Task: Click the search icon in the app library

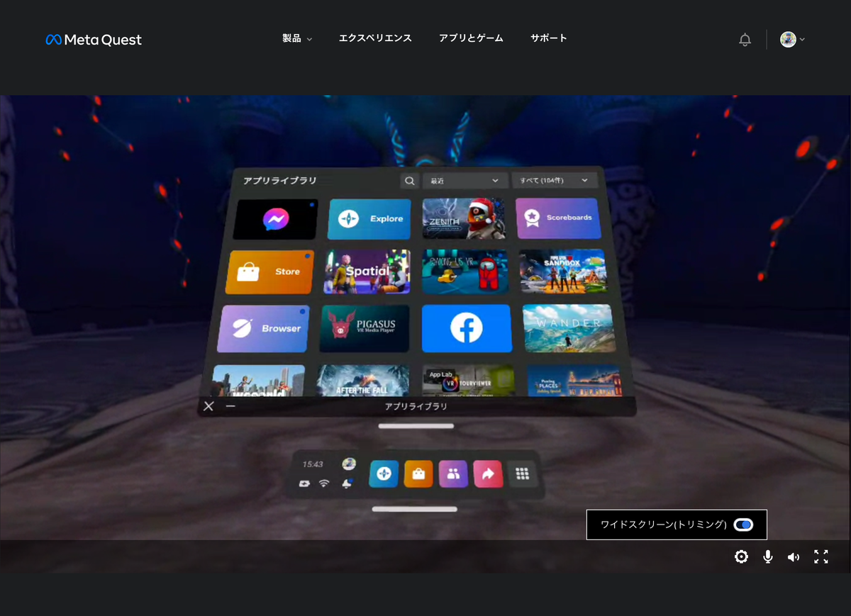Action: click(x=410, y=181)
